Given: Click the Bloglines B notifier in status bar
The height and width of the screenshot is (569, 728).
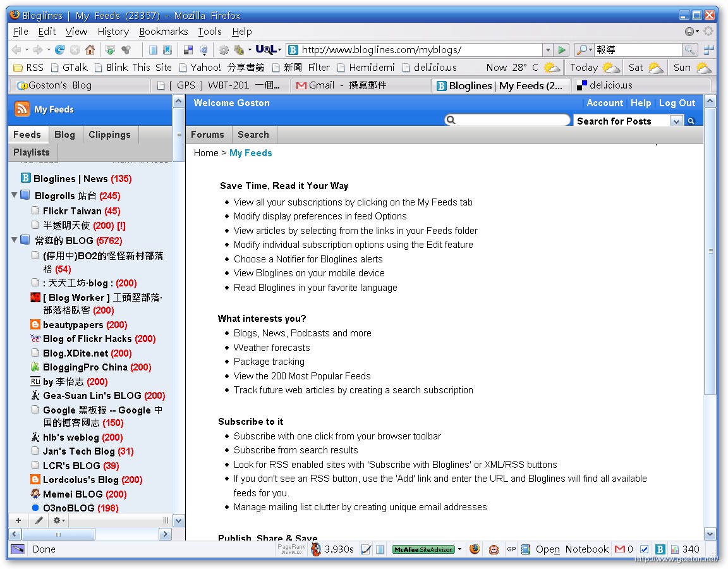Looking at the screenshot, I should pos(660,549).
